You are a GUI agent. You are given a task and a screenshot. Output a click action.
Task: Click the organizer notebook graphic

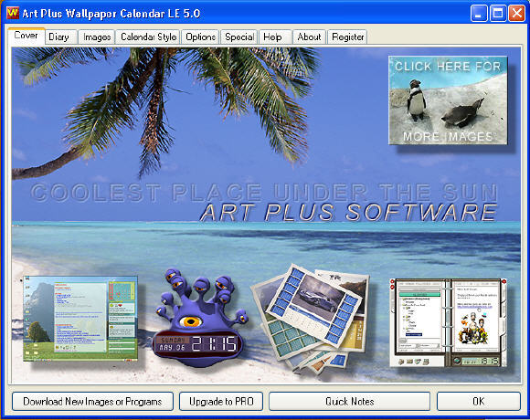tap(448, 322)
